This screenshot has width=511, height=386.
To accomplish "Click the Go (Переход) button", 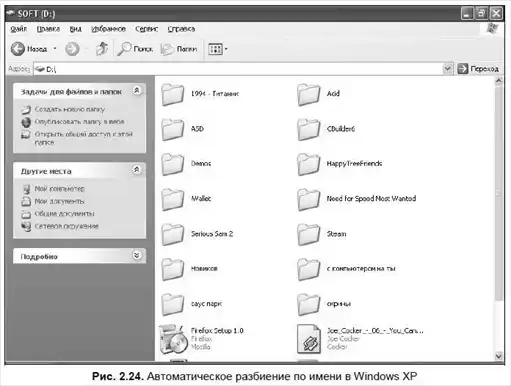I will (478, 69).
